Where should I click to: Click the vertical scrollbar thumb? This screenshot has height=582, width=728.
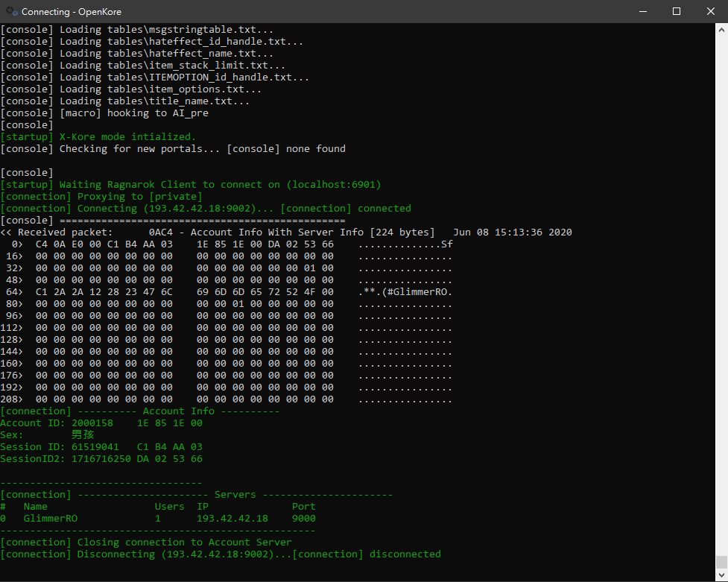tap(721, 562)
